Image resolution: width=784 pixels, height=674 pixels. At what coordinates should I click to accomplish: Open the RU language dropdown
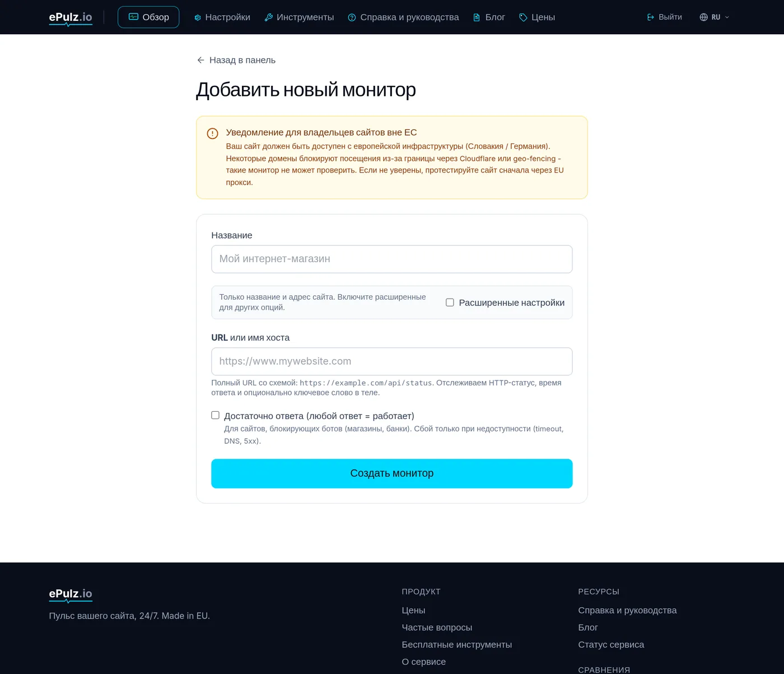(715, 17)
